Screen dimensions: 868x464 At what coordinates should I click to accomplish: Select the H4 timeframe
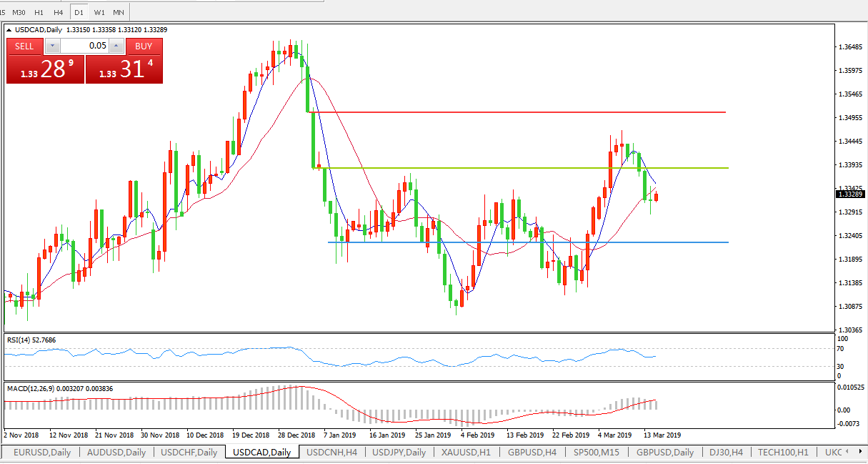(59, 12)
